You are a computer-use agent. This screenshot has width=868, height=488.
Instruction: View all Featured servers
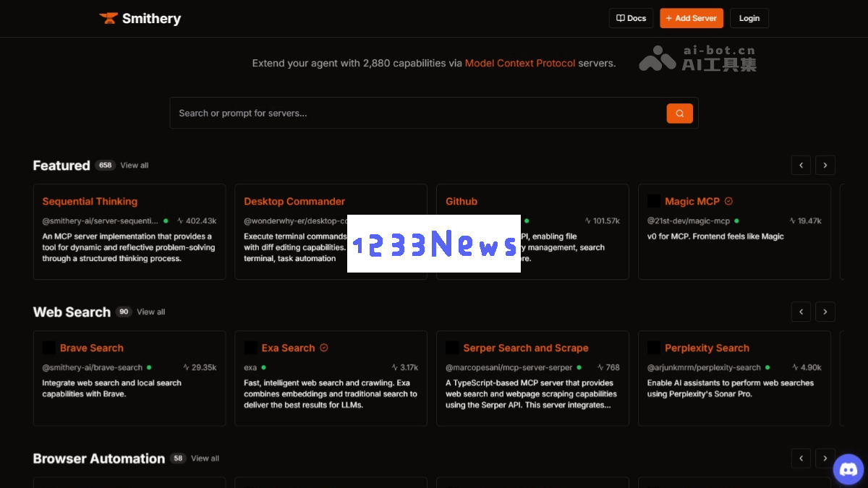point(135,166)
